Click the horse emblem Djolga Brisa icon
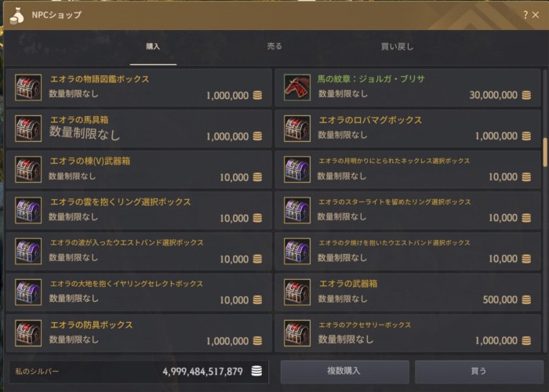 (x=297, y=88)
